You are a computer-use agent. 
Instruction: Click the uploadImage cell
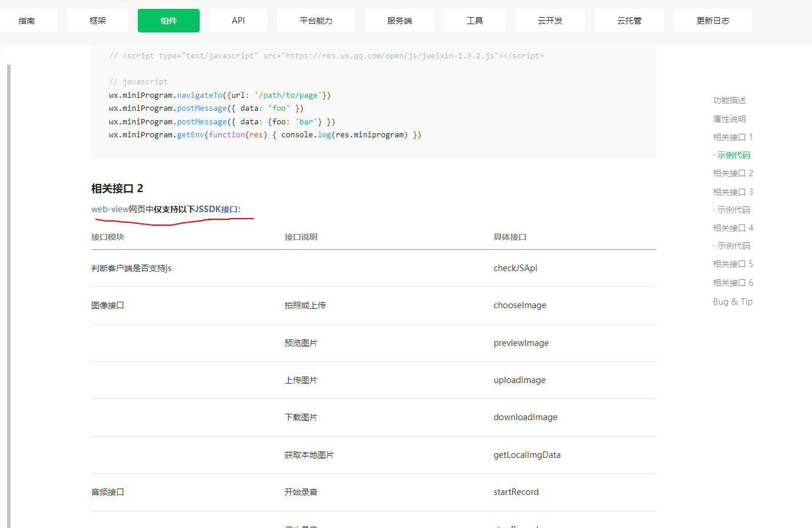click(x=519, y=380)
